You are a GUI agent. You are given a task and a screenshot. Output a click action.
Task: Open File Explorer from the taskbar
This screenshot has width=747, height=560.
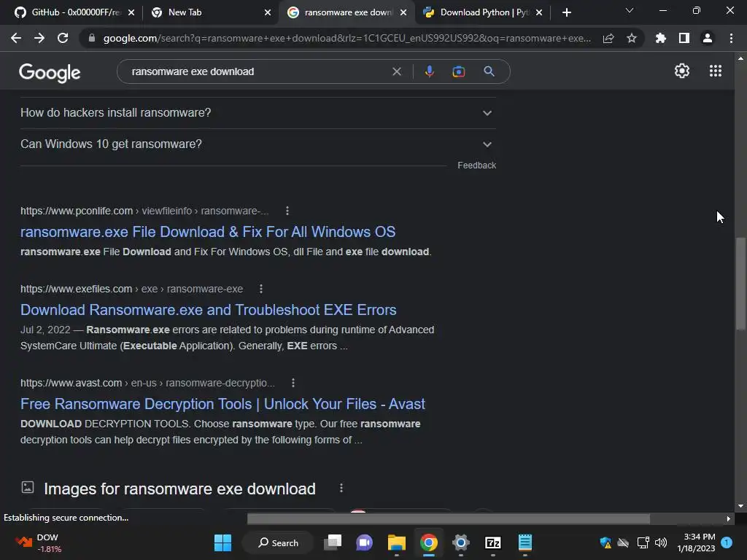point(396,542)
